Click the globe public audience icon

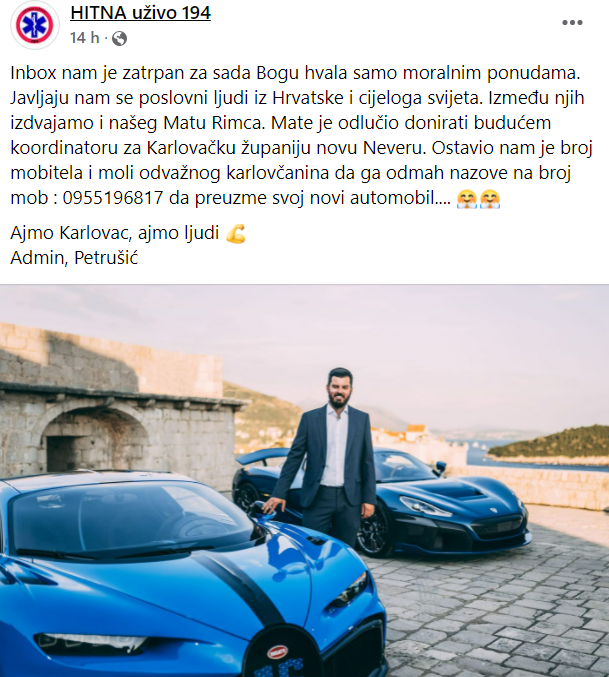tap(120, 38)
